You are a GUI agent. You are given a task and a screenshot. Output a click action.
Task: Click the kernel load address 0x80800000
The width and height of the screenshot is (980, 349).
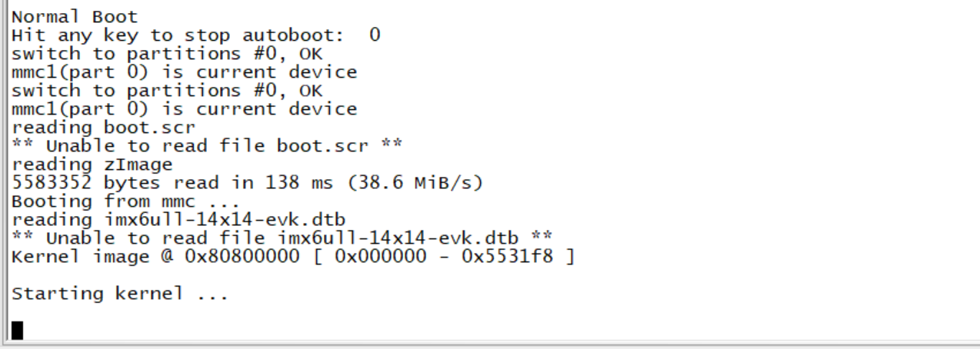(242, 257)
